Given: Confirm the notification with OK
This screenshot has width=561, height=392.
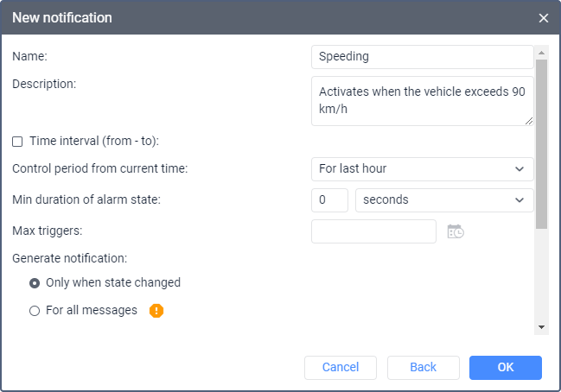Looking at the screenshot, I should pyautogui.click(x=506, y=368).
